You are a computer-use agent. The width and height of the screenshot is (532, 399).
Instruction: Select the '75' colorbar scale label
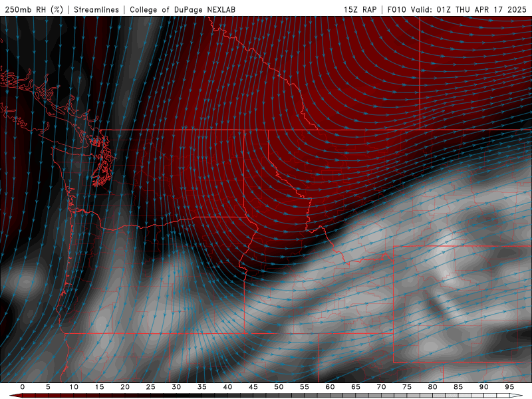tap(407, 387)
